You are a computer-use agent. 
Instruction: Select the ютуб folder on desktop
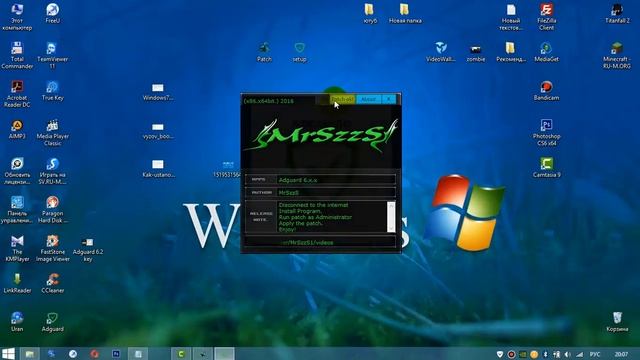tap(370, 13)
